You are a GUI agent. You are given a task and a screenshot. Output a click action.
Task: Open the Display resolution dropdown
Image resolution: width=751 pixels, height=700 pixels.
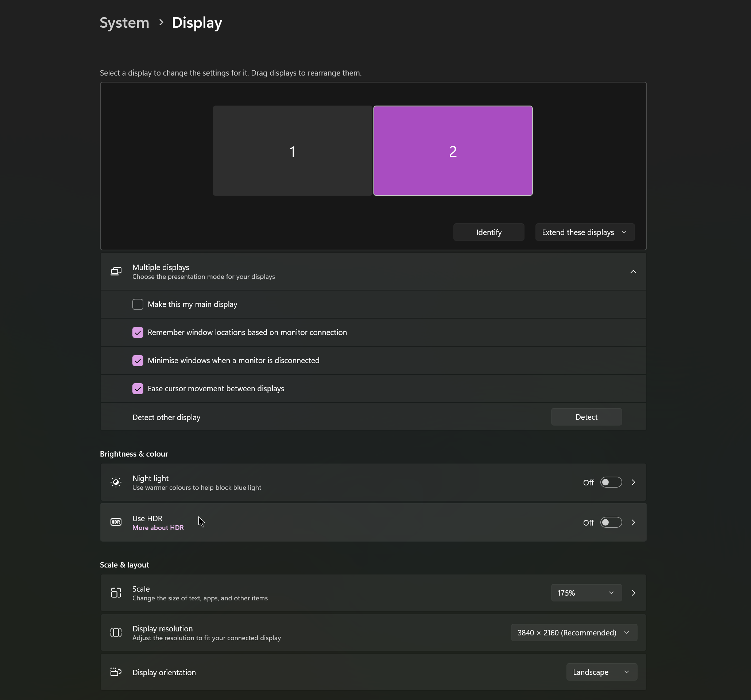[574, 632]
